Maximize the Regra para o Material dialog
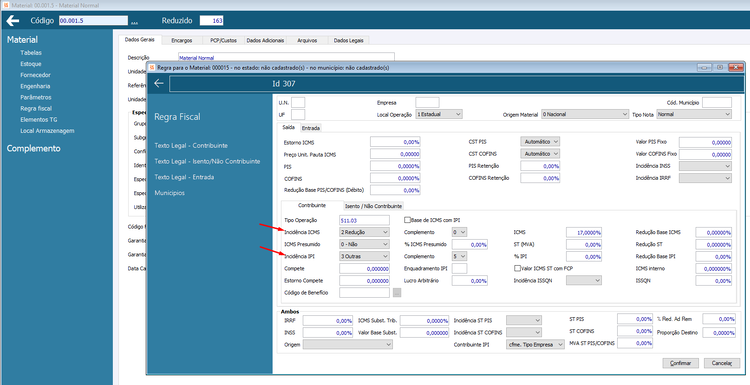This screenshot has width=750, height=385. pyautogui.click(x=719, y=68)
